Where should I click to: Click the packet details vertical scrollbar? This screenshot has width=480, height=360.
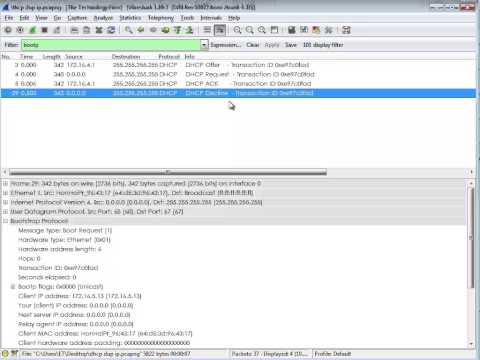point(471,238)
